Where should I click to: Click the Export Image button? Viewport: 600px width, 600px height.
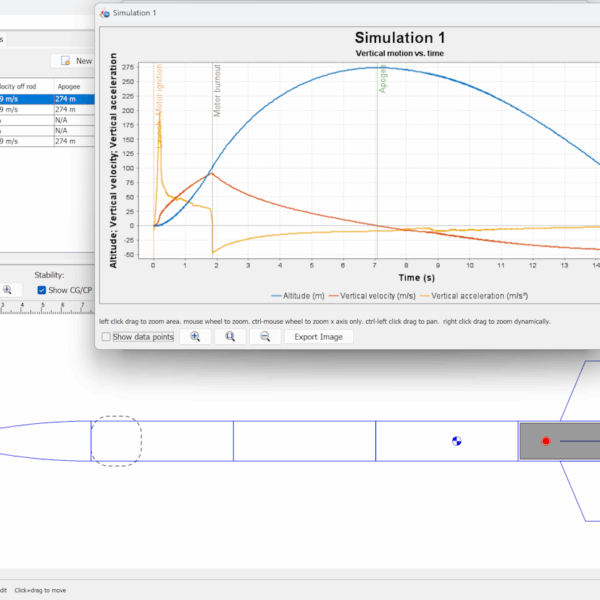(318, 337)
